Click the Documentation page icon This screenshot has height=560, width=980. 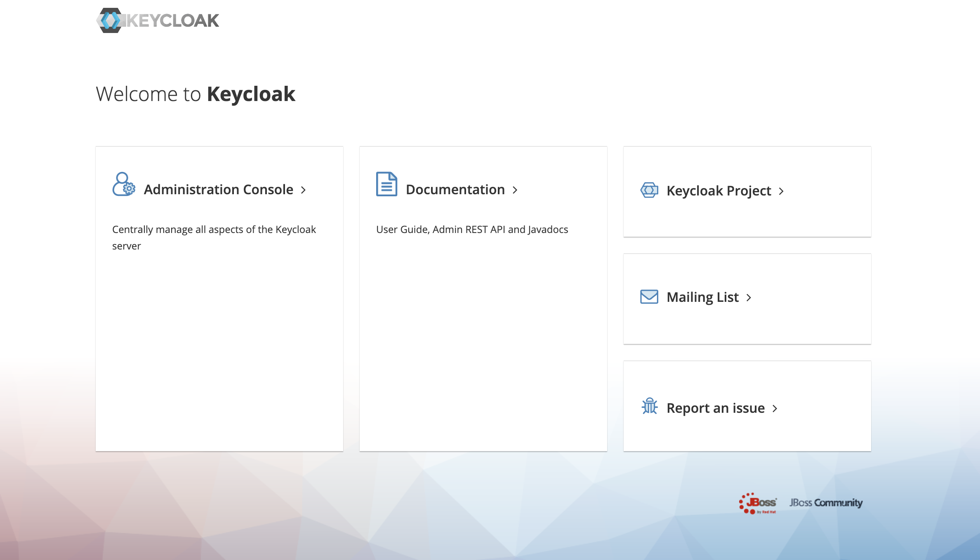pos(386,184)
